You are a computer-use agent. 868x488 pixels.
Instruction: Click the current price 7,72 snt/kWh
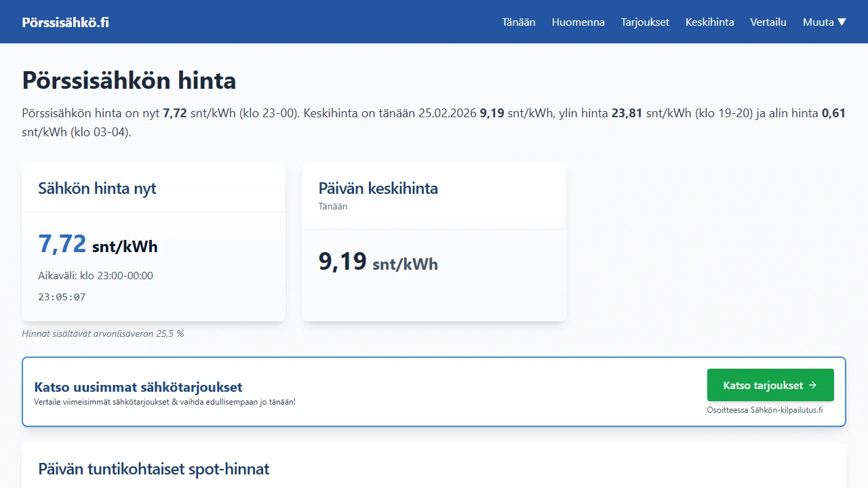[x=98, y=244]
